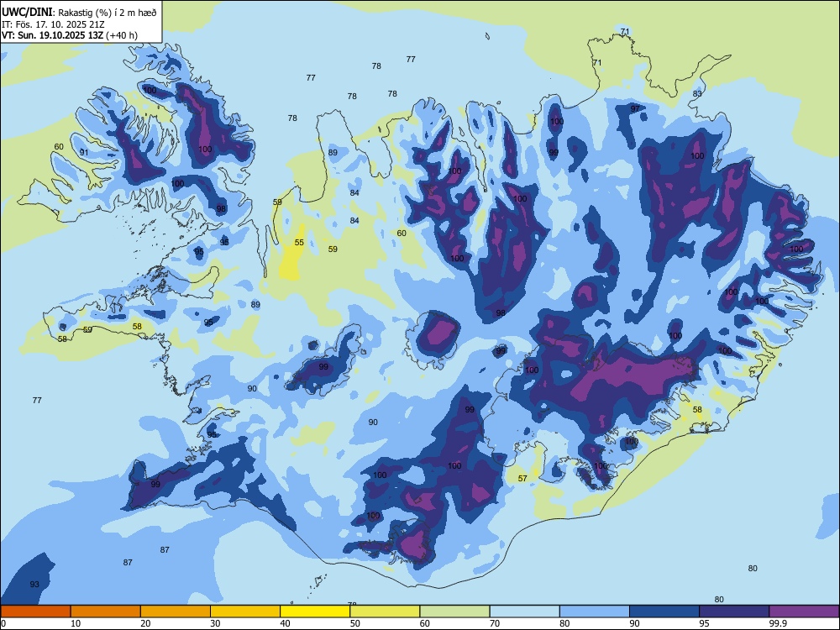Click the '93' humidity value on the map
840x630 pixels.
click(x=34, y=584)
